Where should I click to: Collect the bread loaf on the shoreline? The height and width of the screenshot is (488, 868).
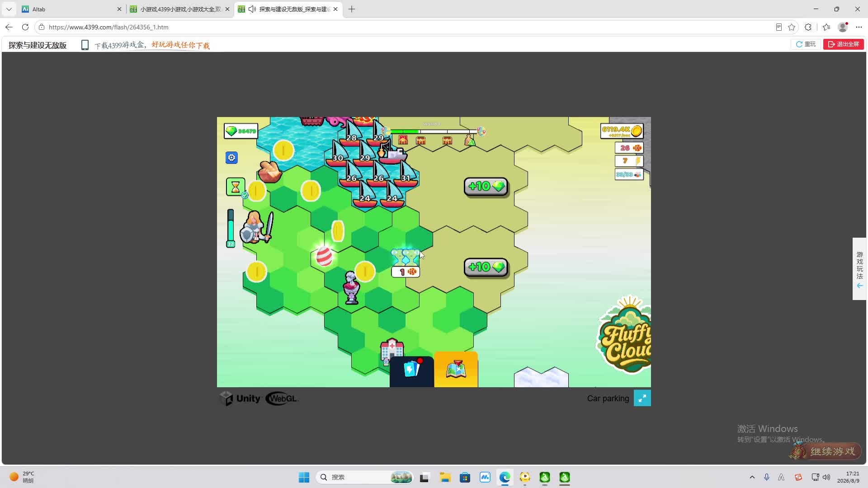[x=270, y=172]
